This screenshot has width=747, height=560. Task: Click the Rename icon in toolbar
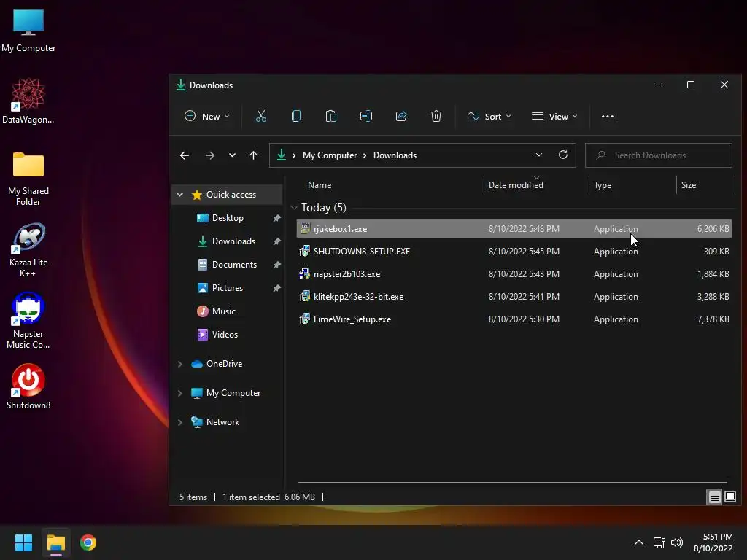point(366,116)
